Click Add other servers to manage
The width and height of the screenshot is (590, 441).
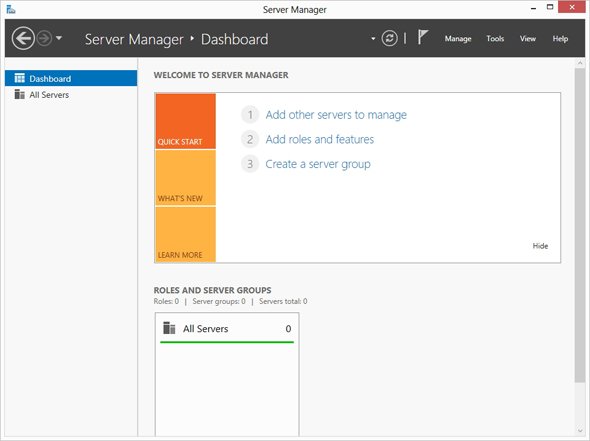coord(336,114)
